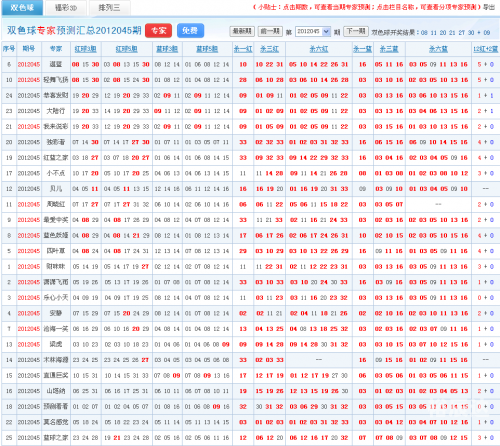Click the 双色球开奖结果 winning numbers text

[431, 32]
